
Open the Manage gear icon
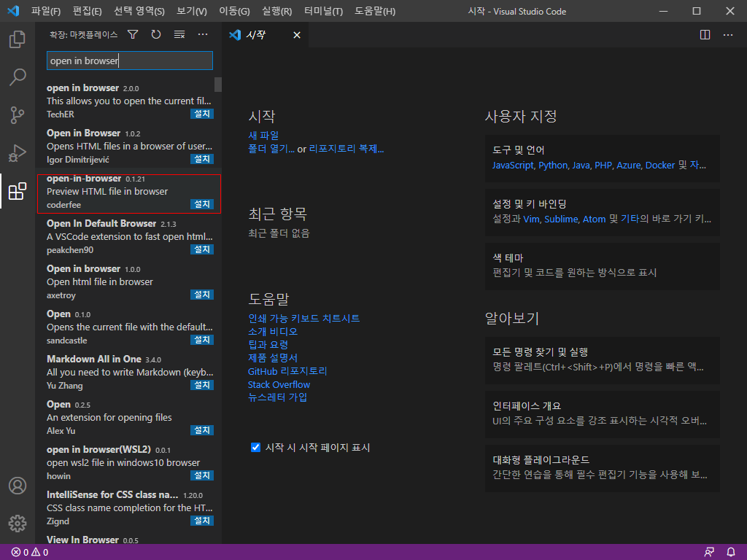[18, 524]
